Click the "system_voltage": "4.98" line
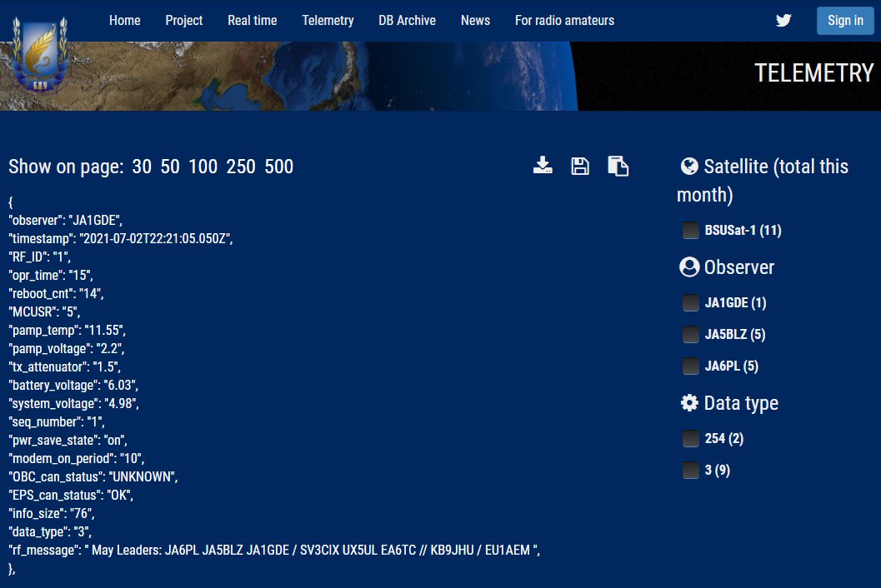The width and height of the screenshot is (881, 588). 73,404
